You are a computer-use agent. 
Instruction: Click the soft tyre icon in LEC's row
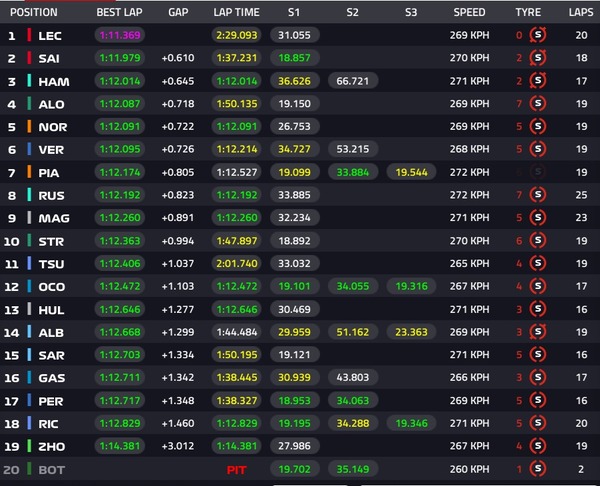click(538, 35)
